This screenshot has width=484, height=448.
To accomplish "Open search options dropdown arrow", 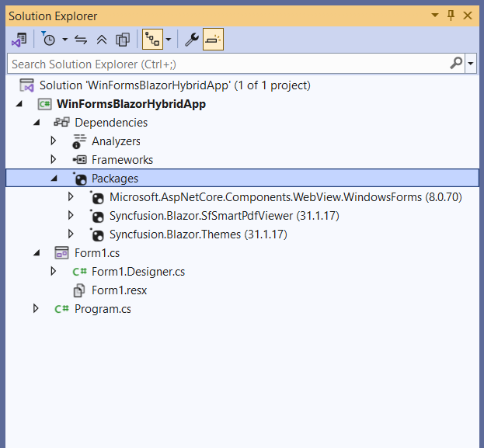I will (x=471, y=64).
